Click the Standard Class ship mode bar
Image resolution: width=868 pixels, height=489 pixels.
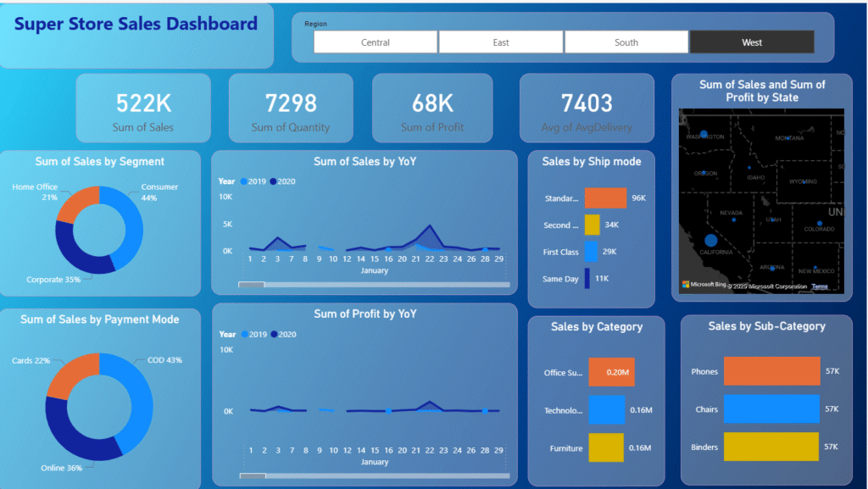pos(604,198)
